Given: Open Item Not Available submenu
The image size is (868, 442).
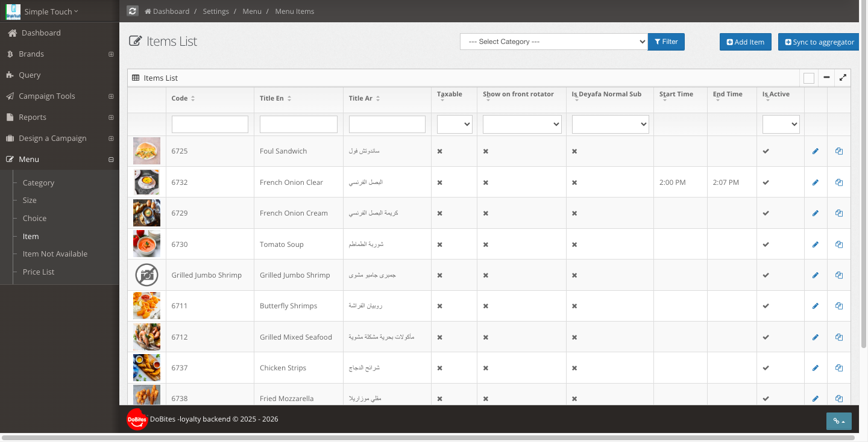Looking at the screenshot, I should pos(55,254).
